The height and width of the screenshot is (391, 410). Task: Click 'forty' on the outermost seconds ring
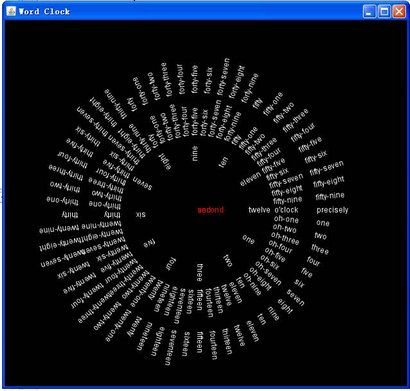(131, 103)
